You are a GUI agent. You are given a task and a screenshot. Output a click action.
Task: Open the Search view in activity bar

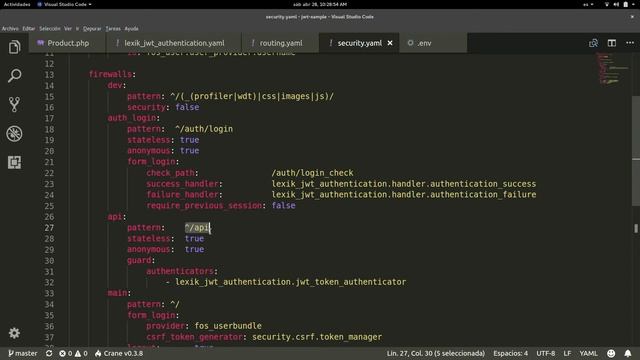tap(14, 76)
